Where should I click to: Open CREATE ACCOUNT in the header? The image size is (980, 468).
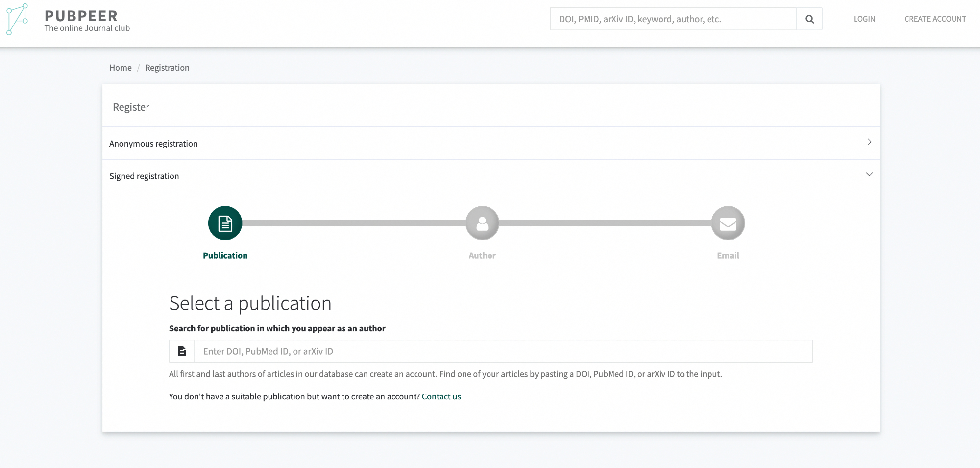935,19
